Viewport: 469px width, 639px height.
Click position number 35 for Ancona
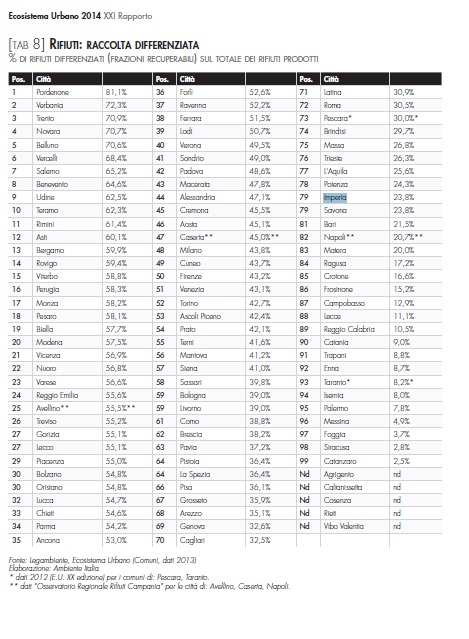[16, 540]
